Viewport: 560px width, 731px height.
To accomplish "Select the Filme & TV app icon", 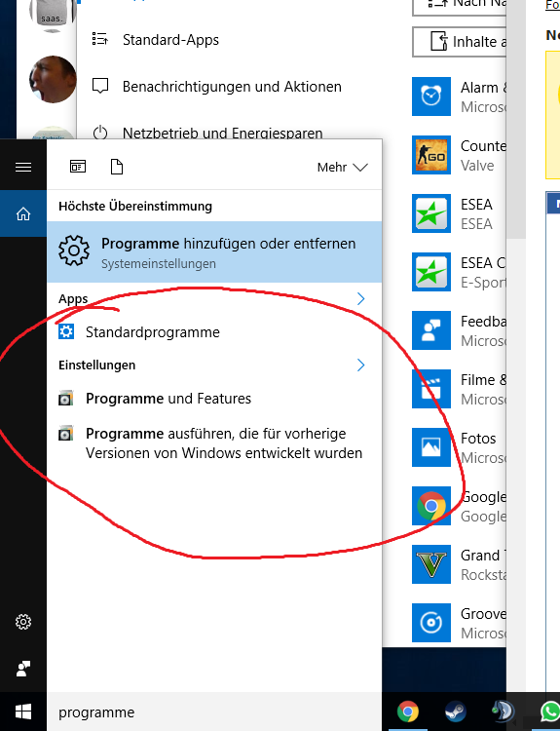I will pyautogui.click(x=430, y=389).
